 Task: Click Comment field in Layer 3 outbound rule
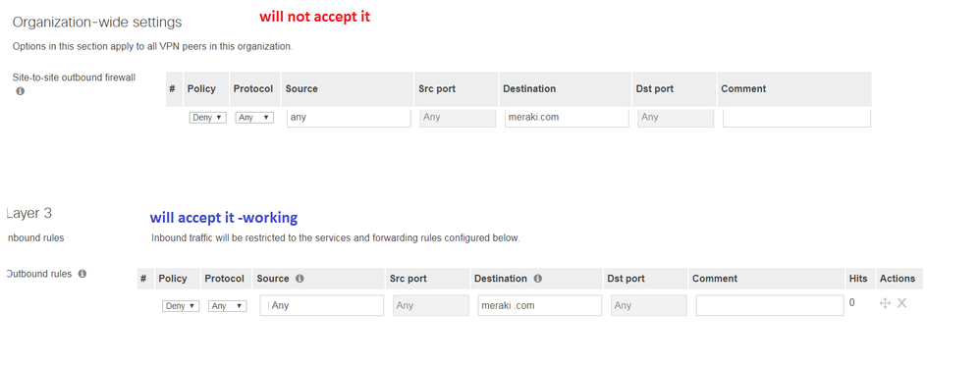pos(770,305)
